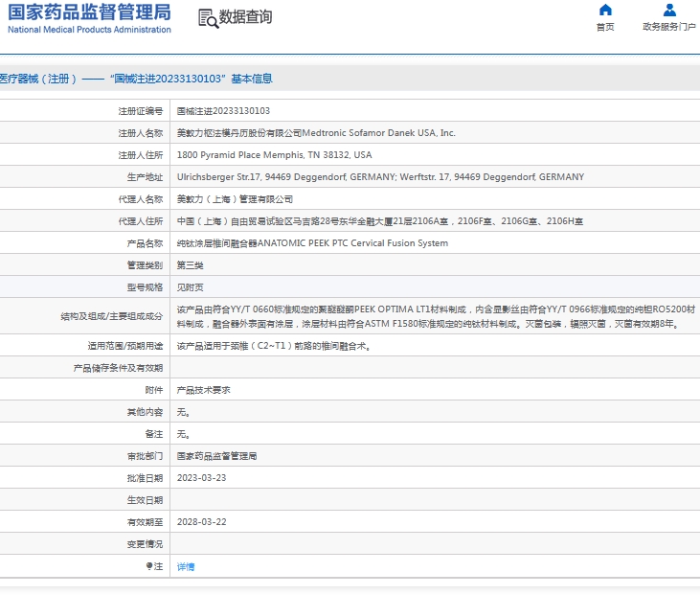
Task: Select approval date 2023-03-23
Action: click(201, 478)
